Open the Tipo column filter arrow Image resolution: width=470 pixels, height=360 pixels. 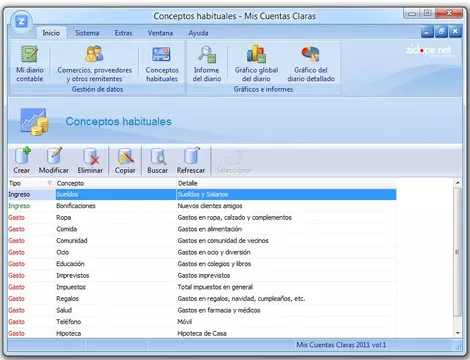click(x=49, y=183)
